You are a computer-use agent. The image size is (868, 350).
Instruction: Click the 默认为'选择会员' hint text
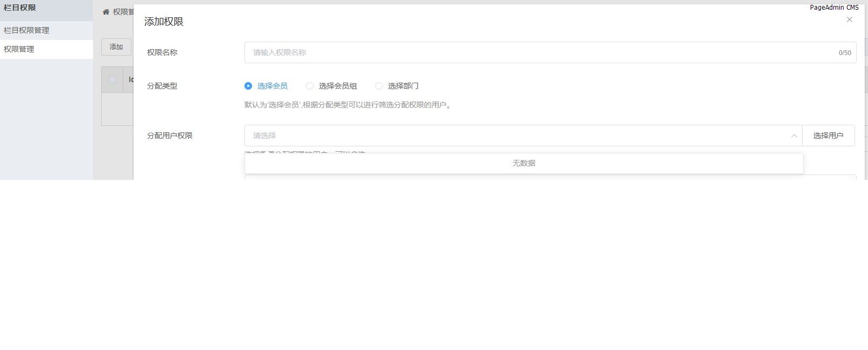348,105
